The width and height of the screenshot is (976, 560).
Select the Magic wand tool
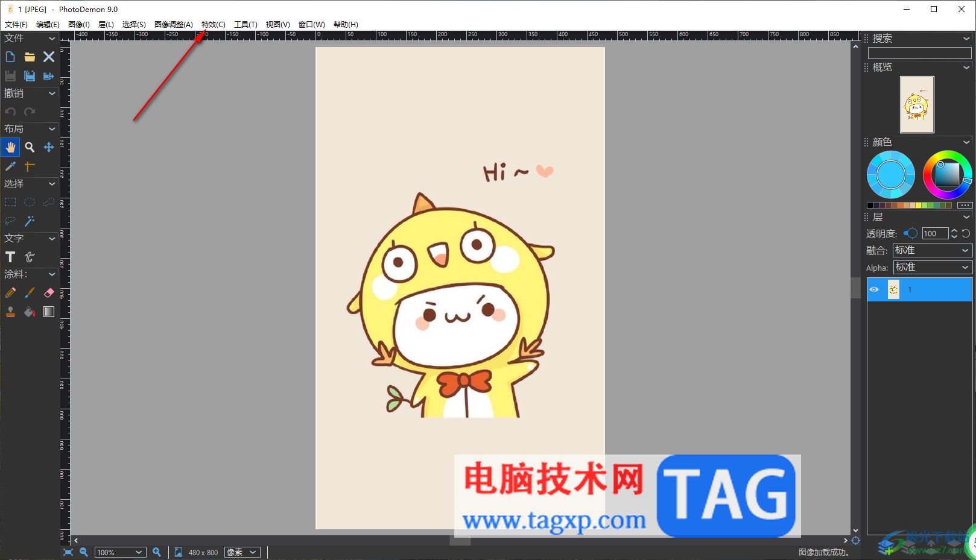point(30,221)
